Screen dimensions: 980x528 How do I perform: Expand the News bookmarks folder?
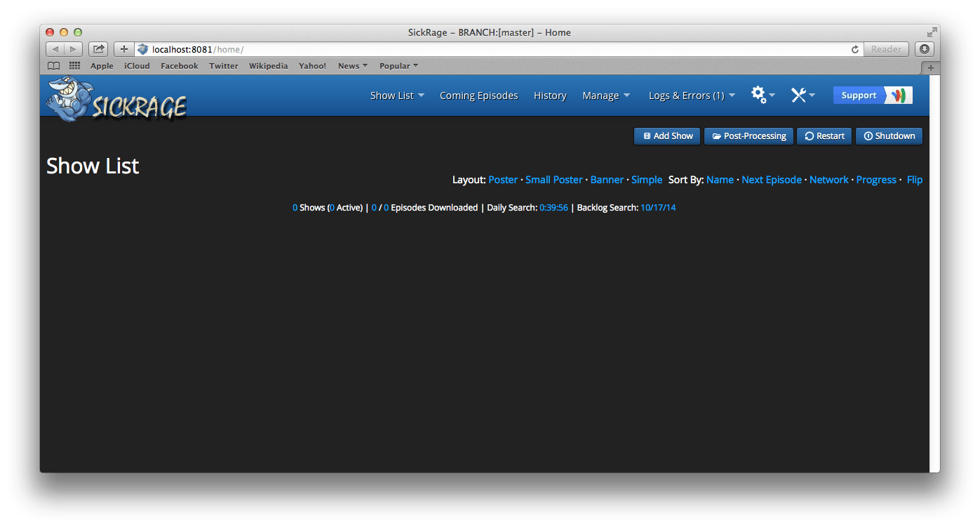tap(353, 66)
